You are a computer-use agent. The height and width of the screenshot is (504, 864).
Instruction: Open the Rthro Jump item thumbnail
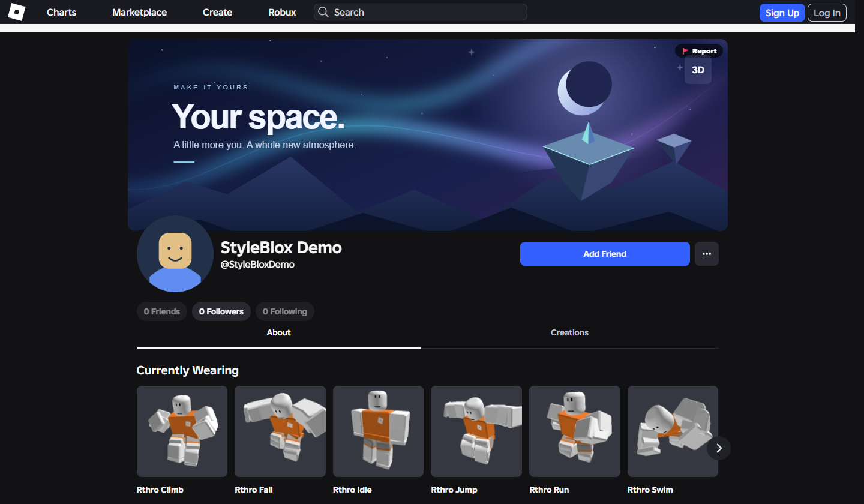476,431
